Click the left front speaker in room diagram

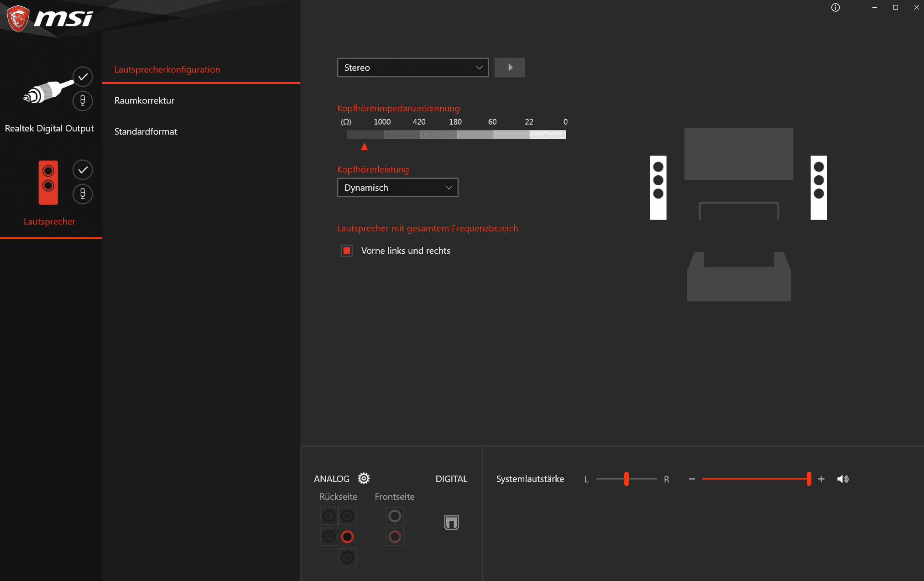pyautogui.click(x=658, y=188)
